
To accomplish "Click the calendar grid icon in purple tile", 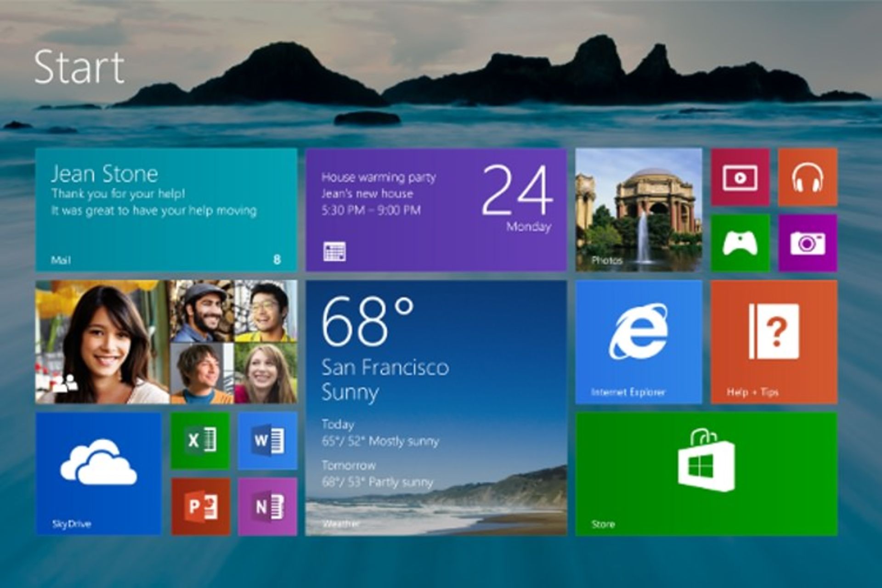I will point(334,251).
